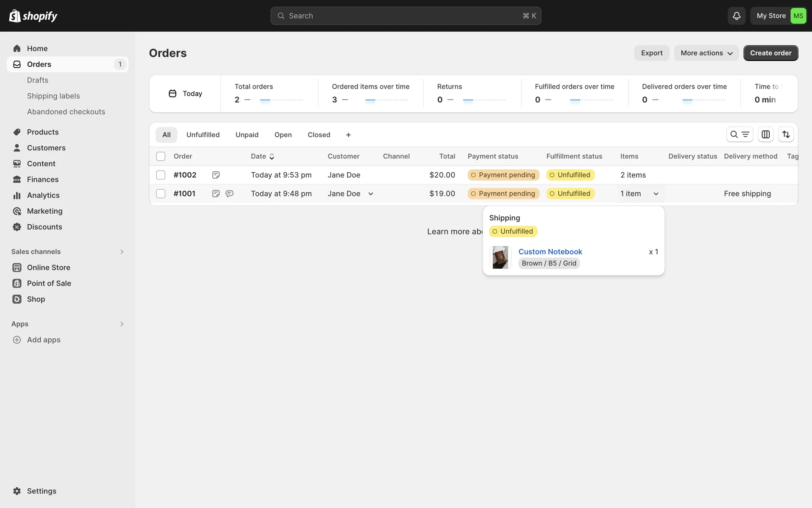Click the notifications bell icon
Screen dimensions: 812x508
click(736, 16)
